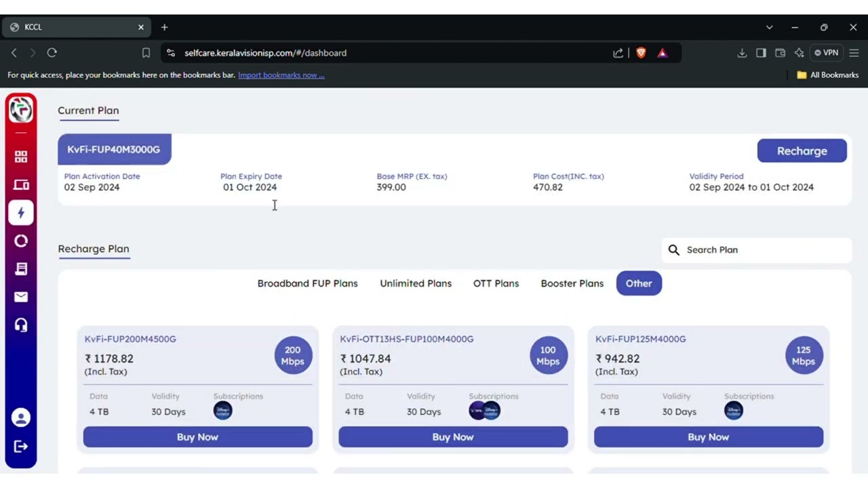This screenshot has width=868, height=488.
Task: Click the subscription icon on KvFi-FUP200M4500G card
Action: point(222,411)
